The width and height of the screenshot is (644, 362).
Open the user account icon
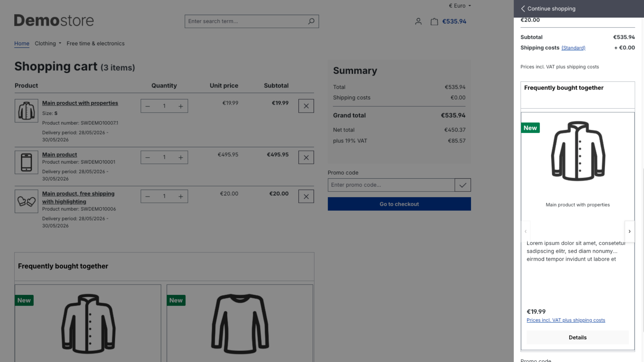418,21
